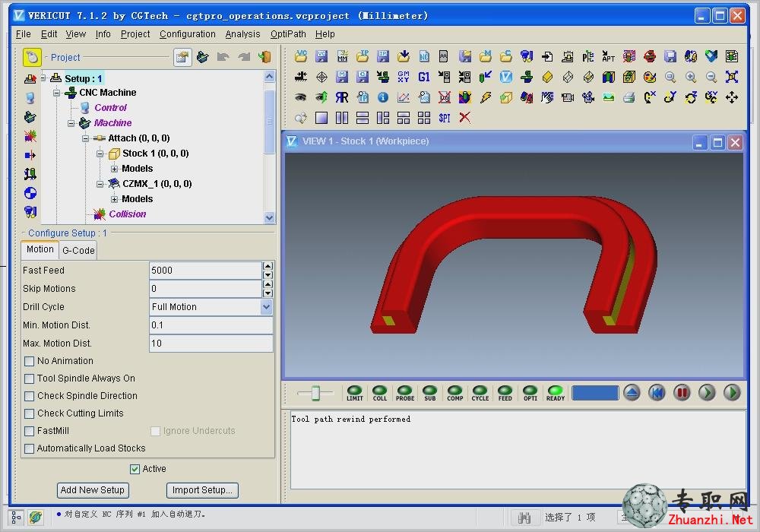
Task: Click the rotate about Z toolbar icon
Action: [x=691, y=97]
